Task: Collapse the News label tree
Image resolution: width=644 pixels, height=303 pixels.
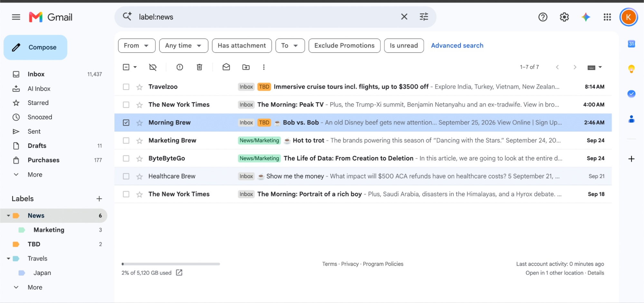Action: [x=8, y=216]
